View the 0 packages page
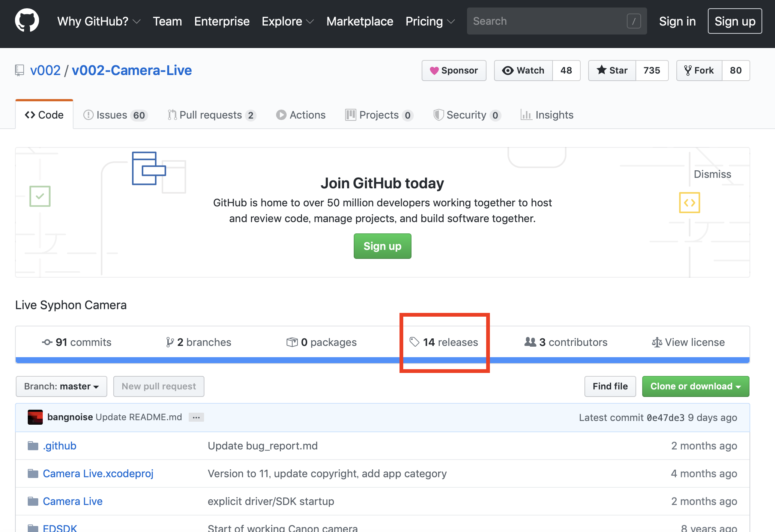The width and height of the screenshot is (775, 532). (321, 342)
